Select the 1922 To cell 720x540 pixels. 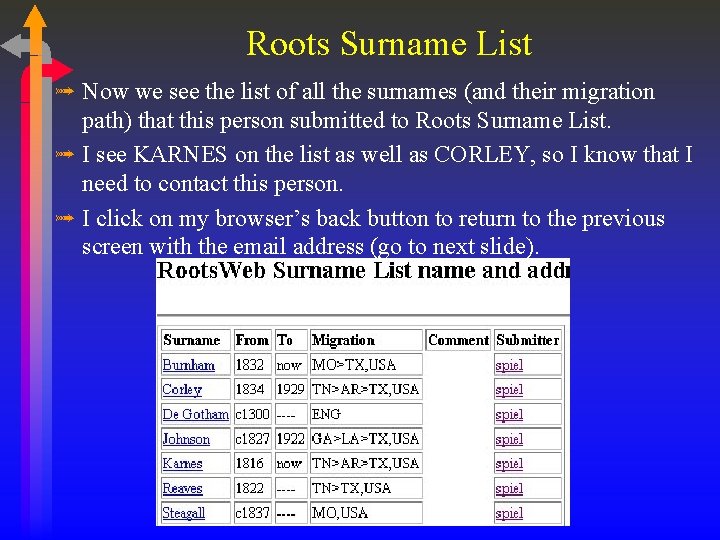click(x=291, y=439)
